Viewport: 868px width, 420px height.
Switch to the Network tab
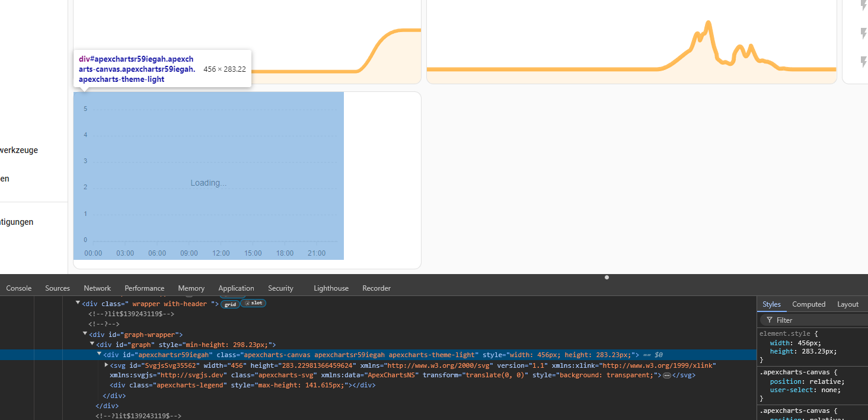97,288
